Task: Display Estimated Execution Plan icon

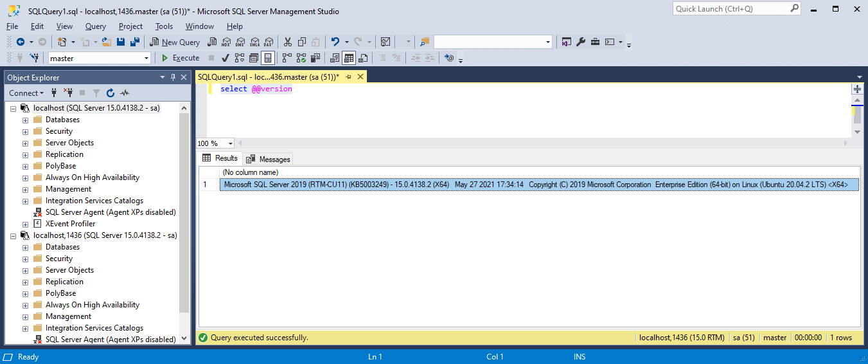Action: tap(240, 58)
